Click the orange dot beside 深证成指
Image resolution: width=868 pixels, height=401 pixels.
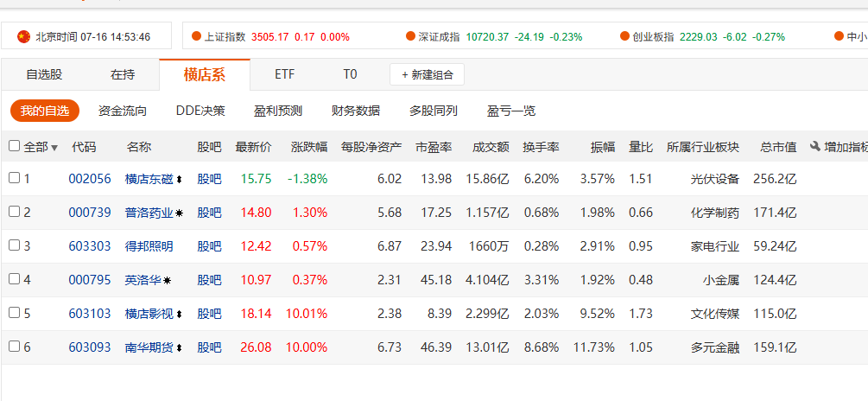point(410,36)
